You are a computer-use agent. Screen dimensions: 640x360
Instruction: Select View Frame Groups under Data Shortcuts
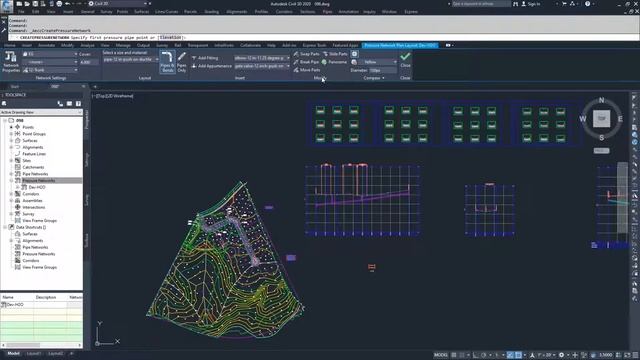coord(40,267)
